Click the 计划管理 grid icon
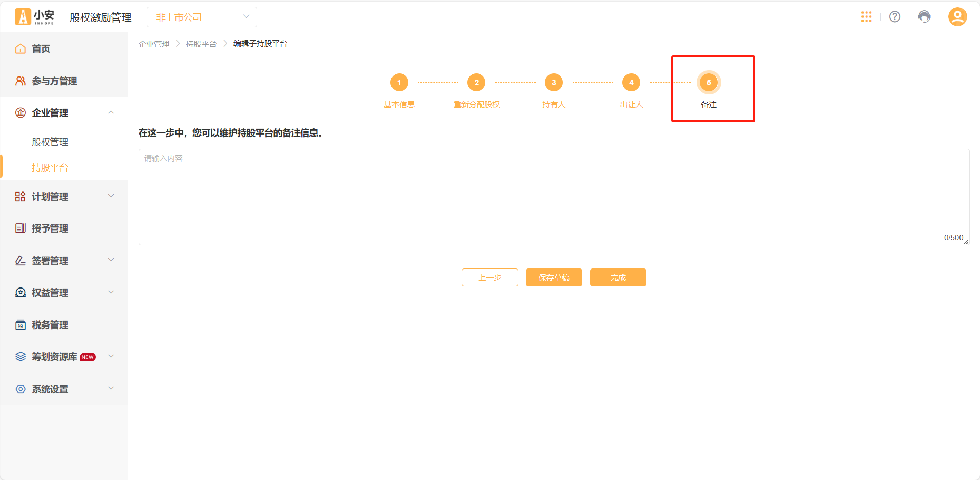 [21, 197]
